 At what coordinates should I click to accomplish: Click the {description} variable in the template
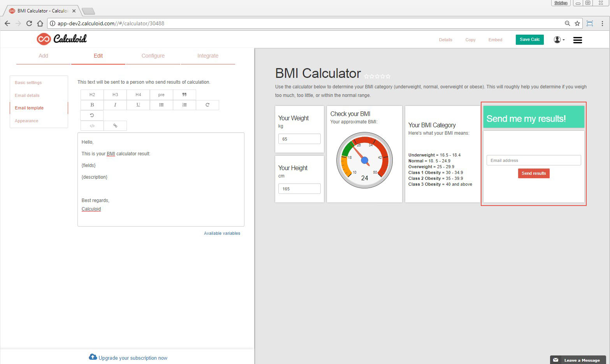click(94, 177)
